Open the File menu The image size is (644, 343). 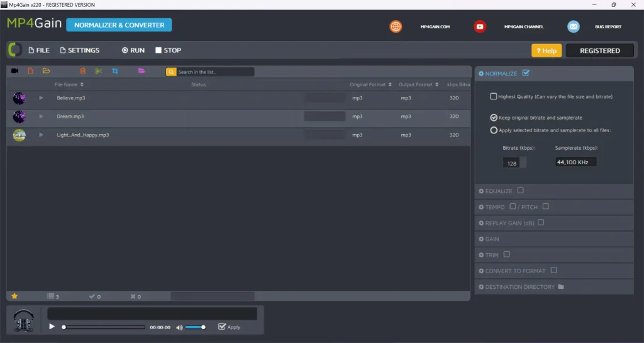coord(39,50)
